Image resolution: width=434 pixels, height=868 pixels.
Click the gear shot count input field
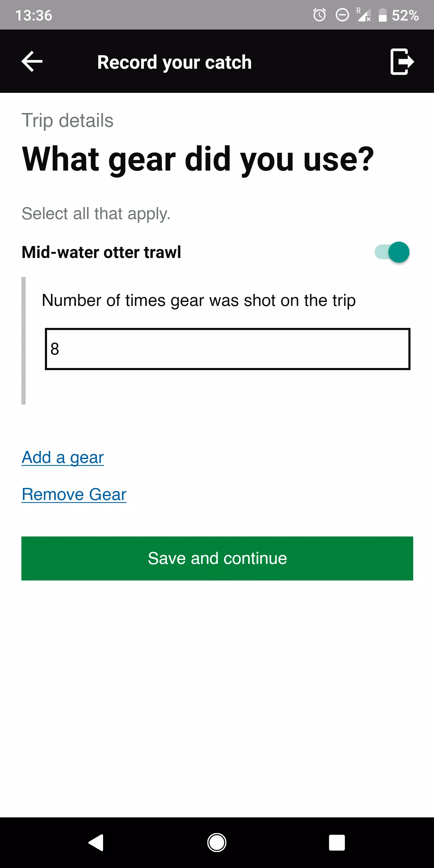[x=228, y=349]
